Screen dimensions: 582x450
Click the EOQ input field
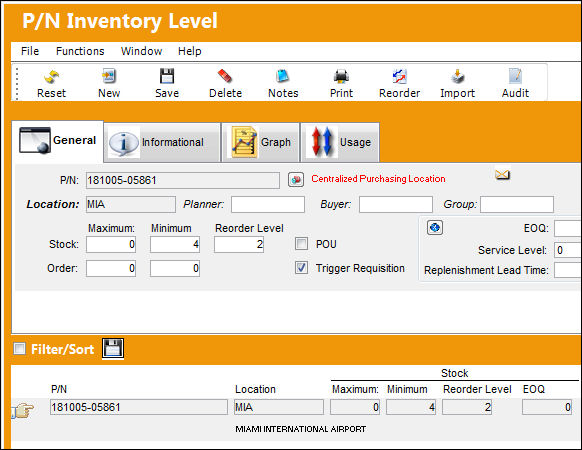point(568,228)
